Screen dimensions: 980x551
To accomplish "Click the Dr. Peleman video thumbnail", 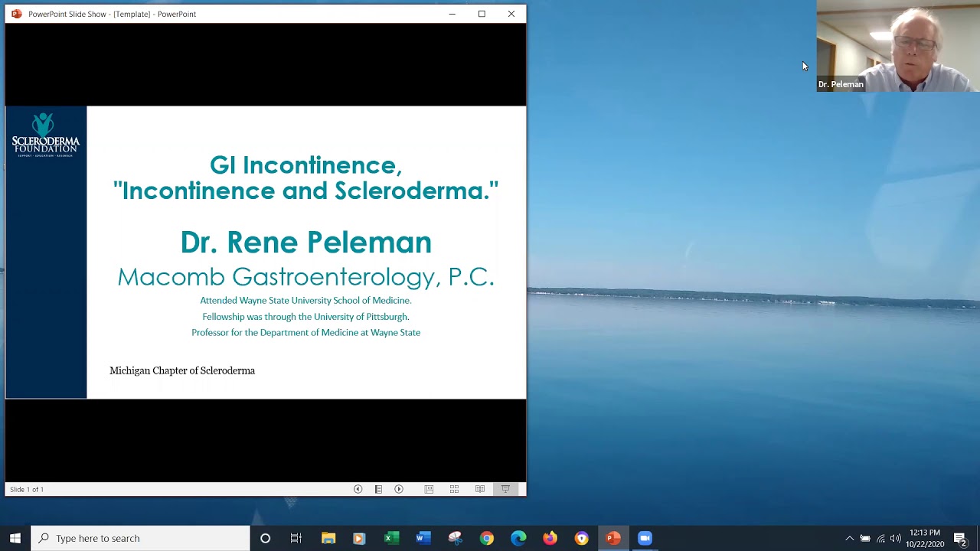I will (898, 46).
